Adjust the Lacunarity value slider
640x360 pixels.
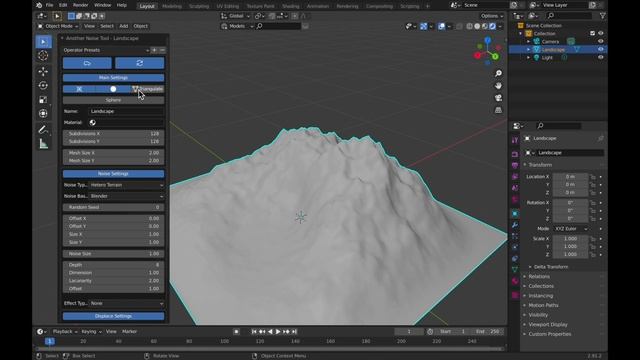113,281
